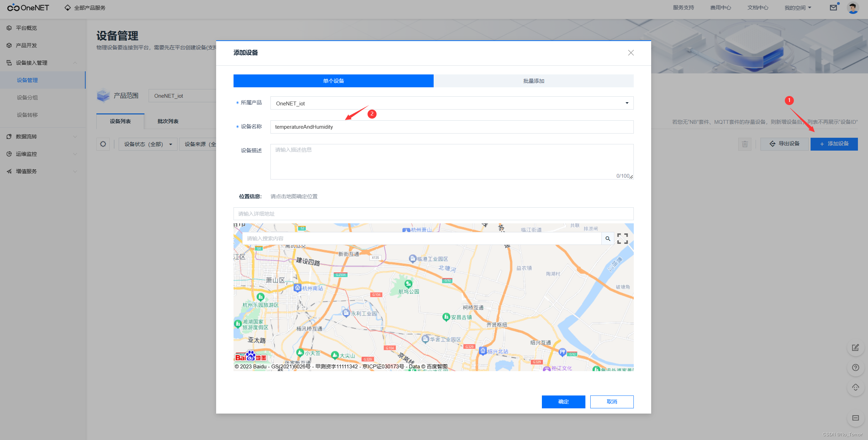Image resolution: width=868 pixels, height=440 pixels.
Task: Open the 服务支持 link
Action: (683, 8)
